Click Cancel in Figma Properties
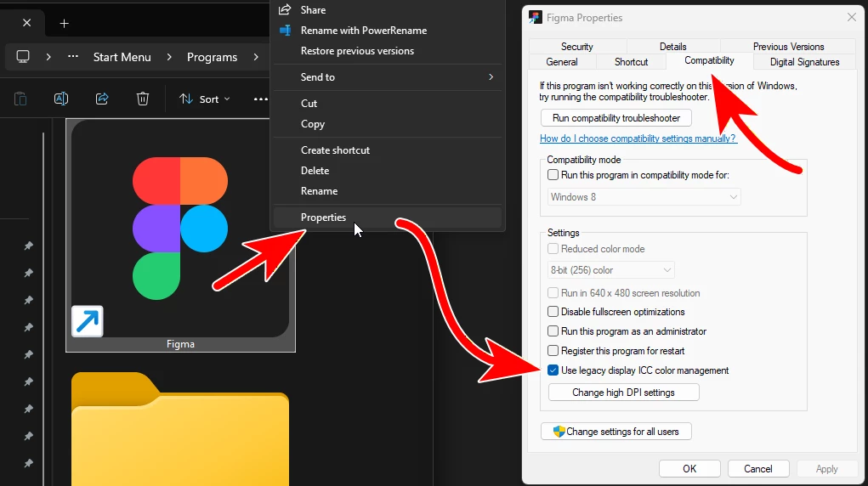The height and width of the screenshot is (486, 868). click(x=757, y=469)
